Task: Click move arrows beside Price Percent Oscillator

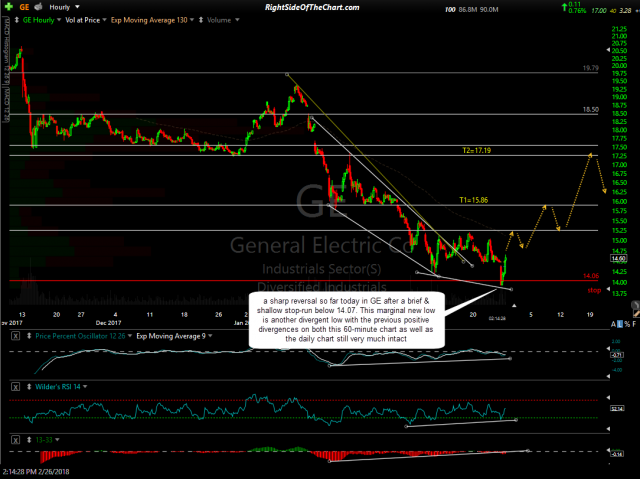Action: (29, 336)
